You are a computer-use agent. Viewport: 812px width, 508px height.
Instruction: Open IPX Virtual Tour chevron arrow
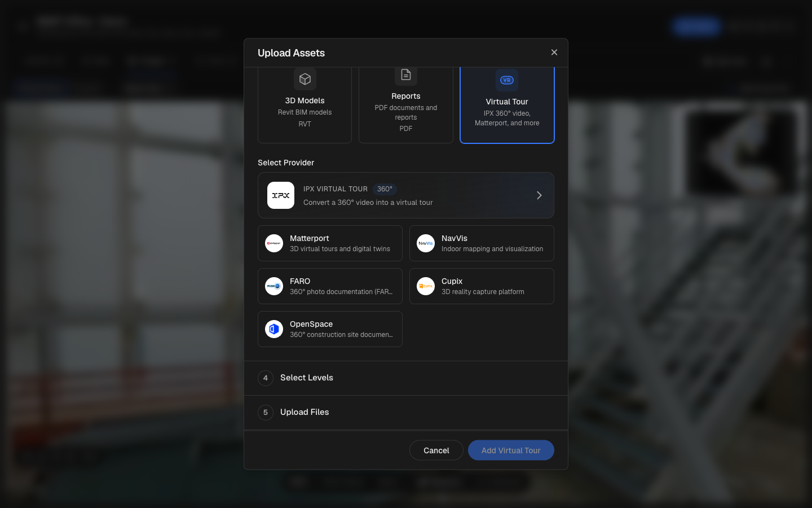[539, 195]
